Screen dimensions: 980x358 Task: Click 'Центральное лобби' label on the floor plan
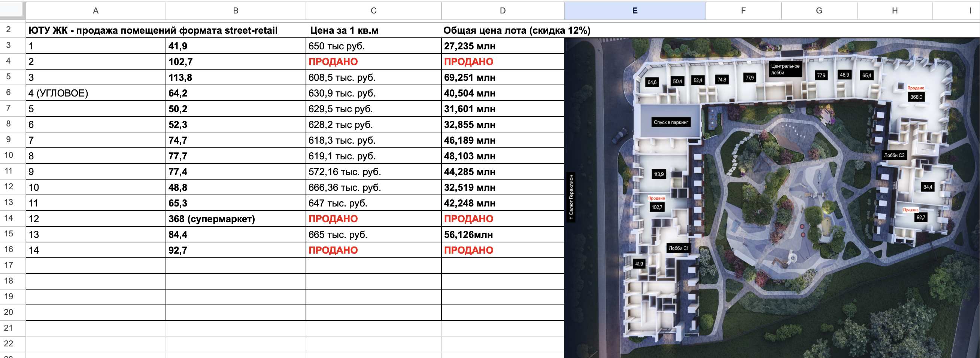(785, 69)
